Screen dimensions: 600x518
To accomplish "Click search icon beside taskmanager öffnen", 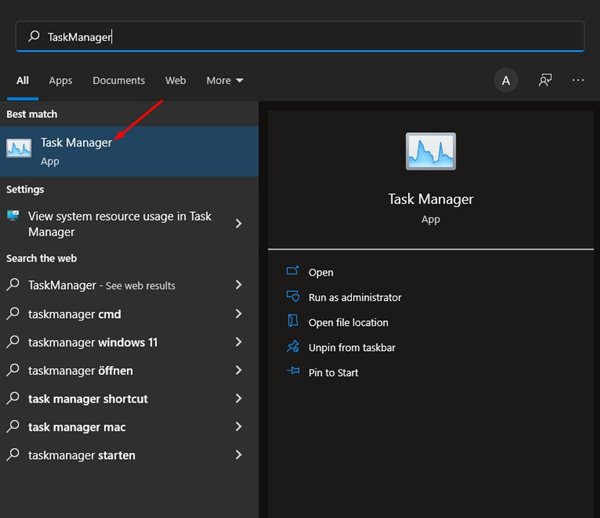I will [x=13, y=370].
